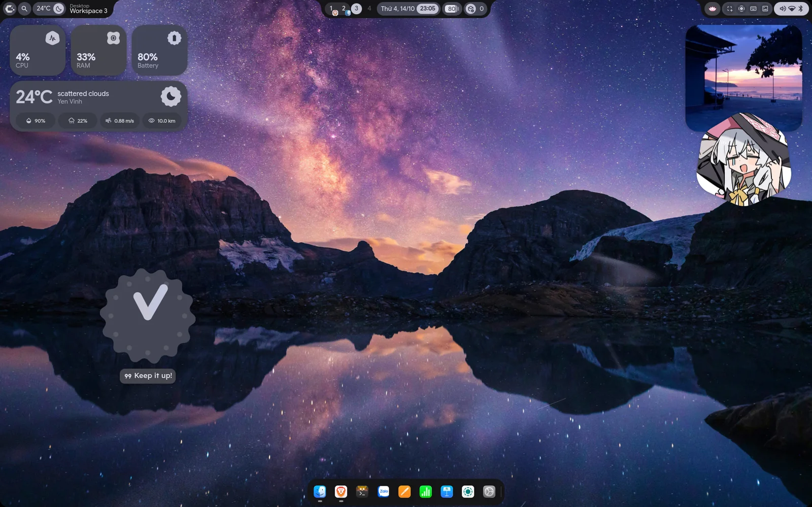812x507 pixels.
Task: Click the 10.0 km visibility chip
Action: 162,121
